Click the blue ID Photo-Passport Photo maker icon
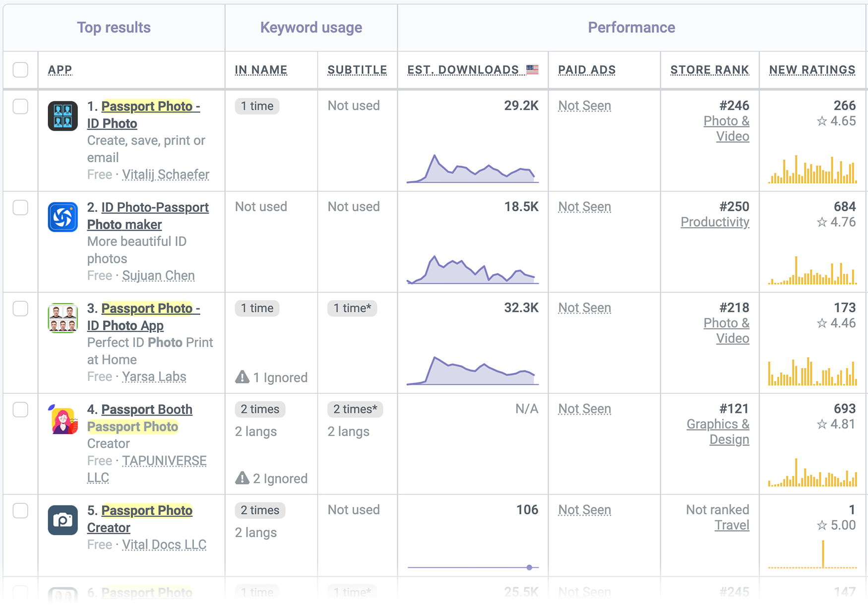Screen dimensions: 868x616 [62, 217]
